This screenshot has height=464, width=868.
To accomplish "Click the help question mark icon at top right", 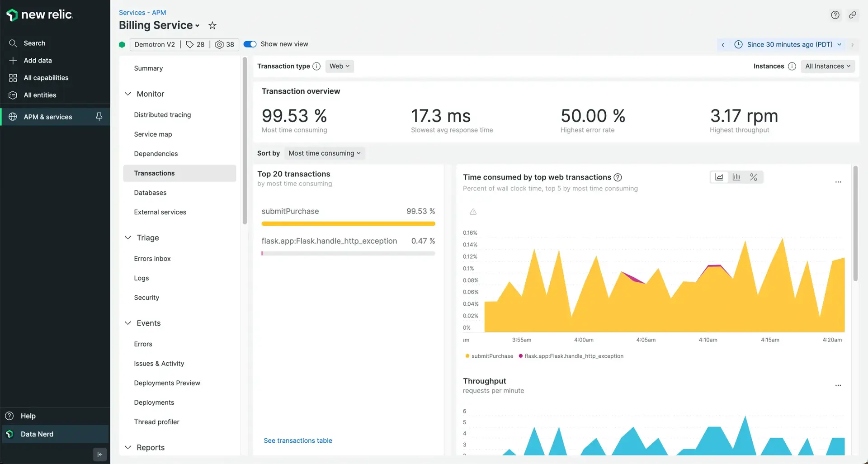I will [x=835, y=15].
